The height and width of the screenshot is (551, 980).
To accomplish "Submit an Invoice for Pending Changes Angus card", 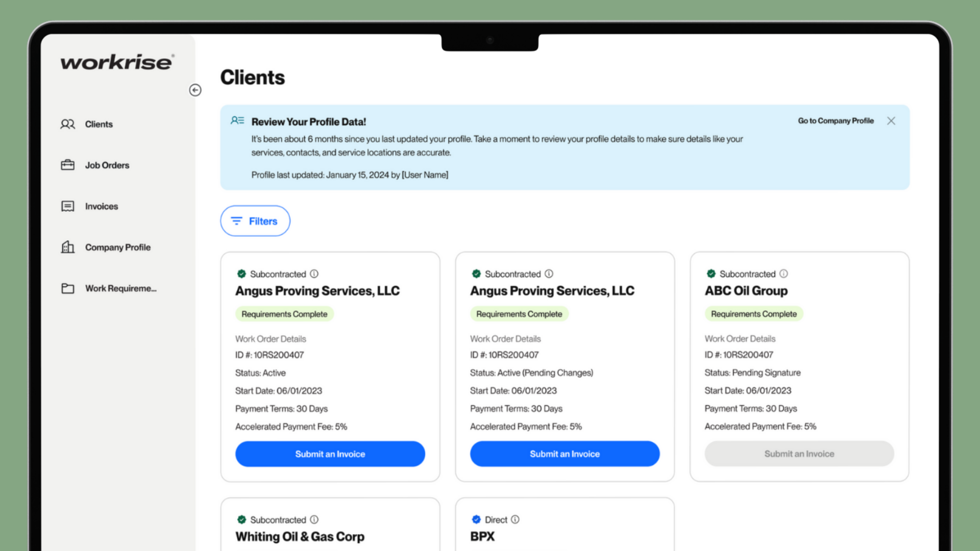I will [565, 454].
